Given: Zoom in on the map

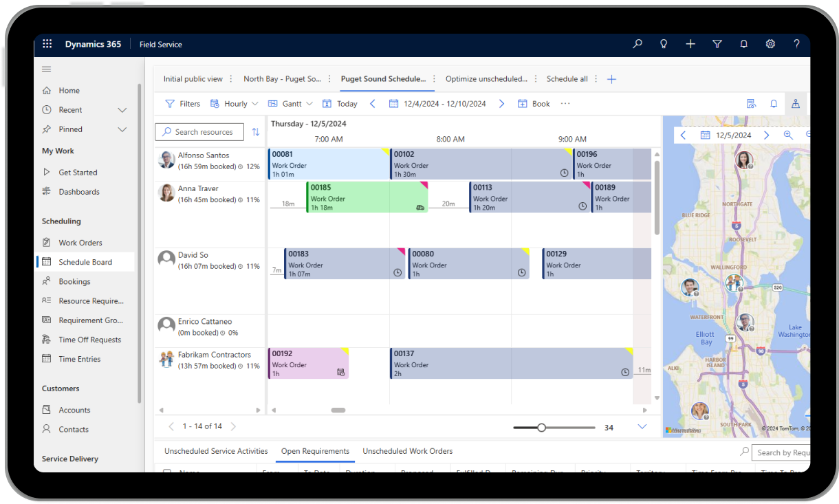Looking at the screenshot, I should point(788,135).
